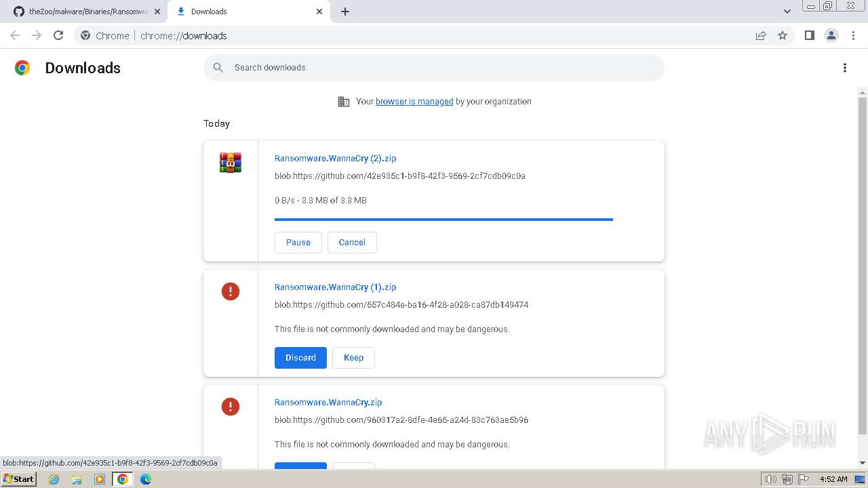Viewport: 868px width, 488px height.
Task: Click blob URL ending 83c763ae5b96
Action: click(x=401, y=420)
